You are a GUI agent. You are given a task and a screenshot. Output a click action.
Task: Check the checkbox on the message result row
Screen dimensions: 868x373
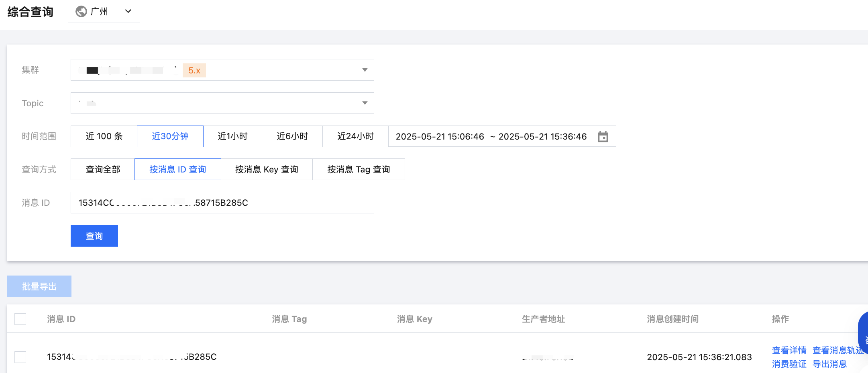click(20, 357)
